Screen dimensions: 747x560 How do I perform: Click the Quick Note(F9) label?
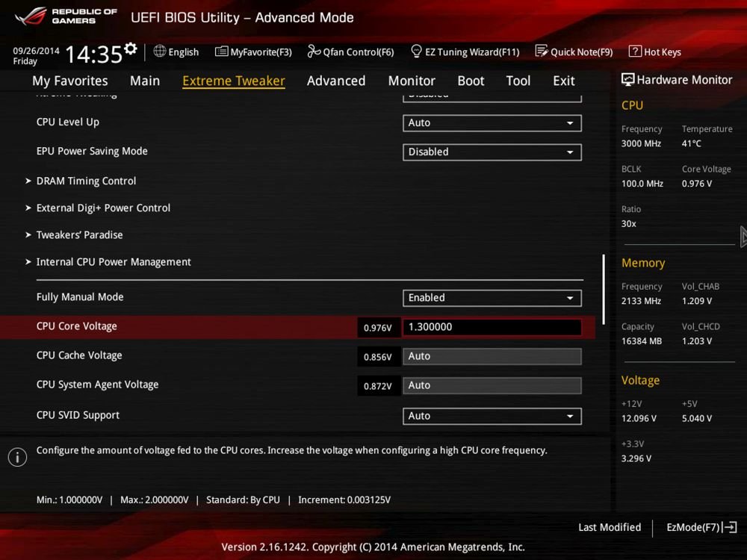[582, 52]
